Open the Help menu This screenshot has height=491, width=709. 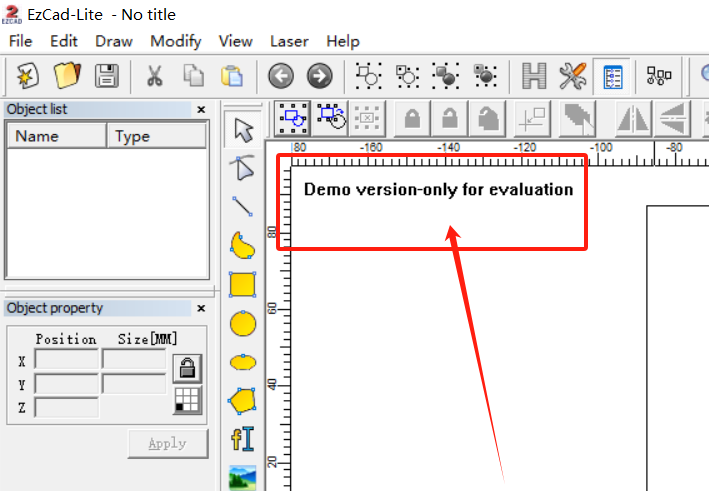click(x=343, y=41)
